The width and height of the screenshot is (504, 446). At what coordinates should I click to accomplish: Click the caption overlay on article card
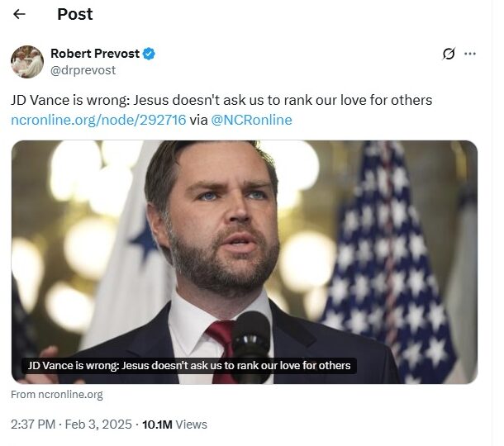click(x=189, y=365)
